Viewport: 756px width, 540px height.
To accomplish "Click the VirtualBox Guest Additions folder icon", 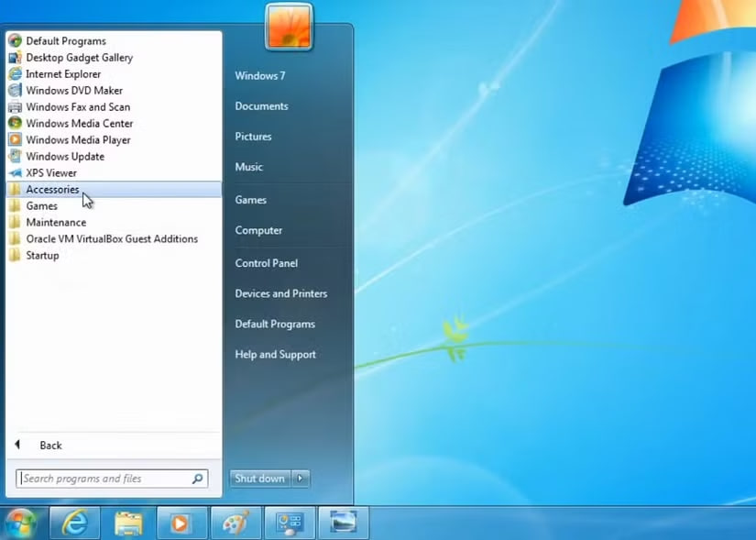I will [15, 238].
